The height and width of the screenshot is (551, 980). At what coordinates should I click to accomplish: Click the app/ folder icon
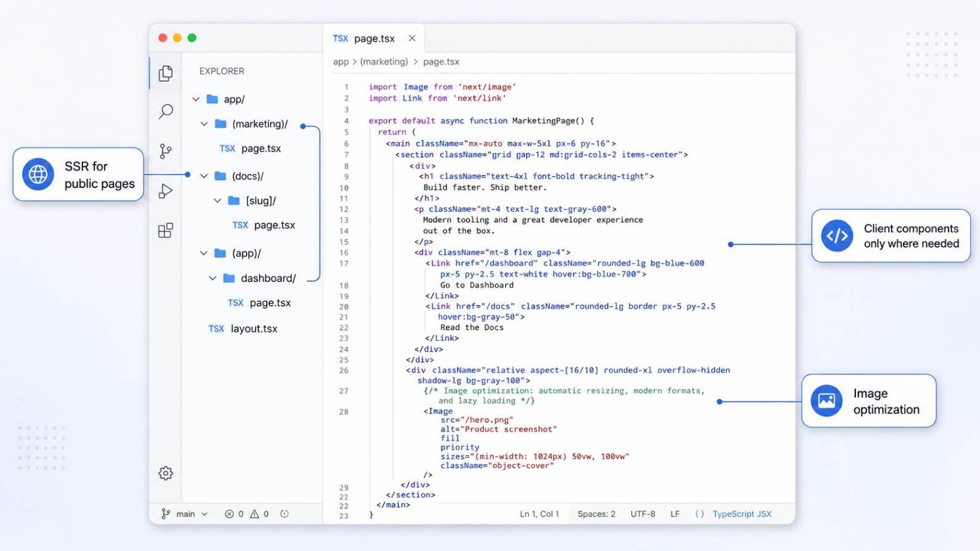[212, 99]
